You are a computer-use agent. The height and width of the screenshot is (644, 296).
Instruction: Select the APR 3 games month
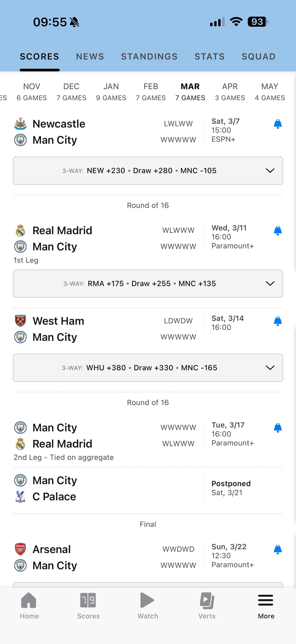(230, 92)
